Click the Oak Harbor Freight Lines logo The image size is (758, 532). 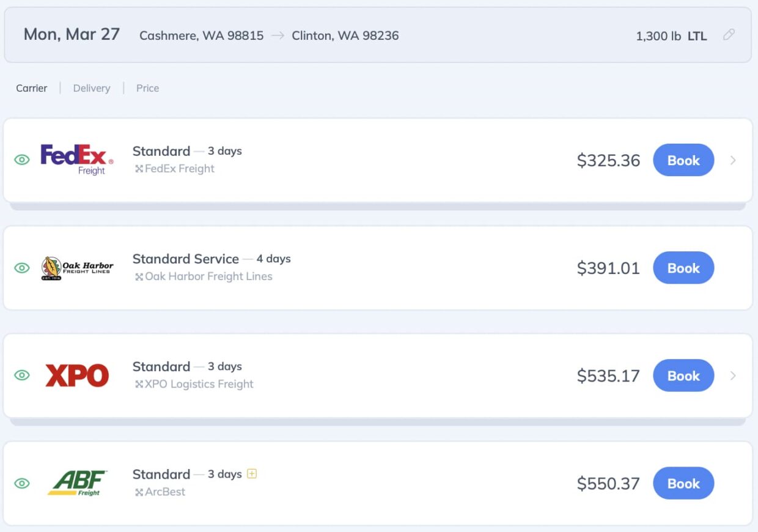pos(78,267)
